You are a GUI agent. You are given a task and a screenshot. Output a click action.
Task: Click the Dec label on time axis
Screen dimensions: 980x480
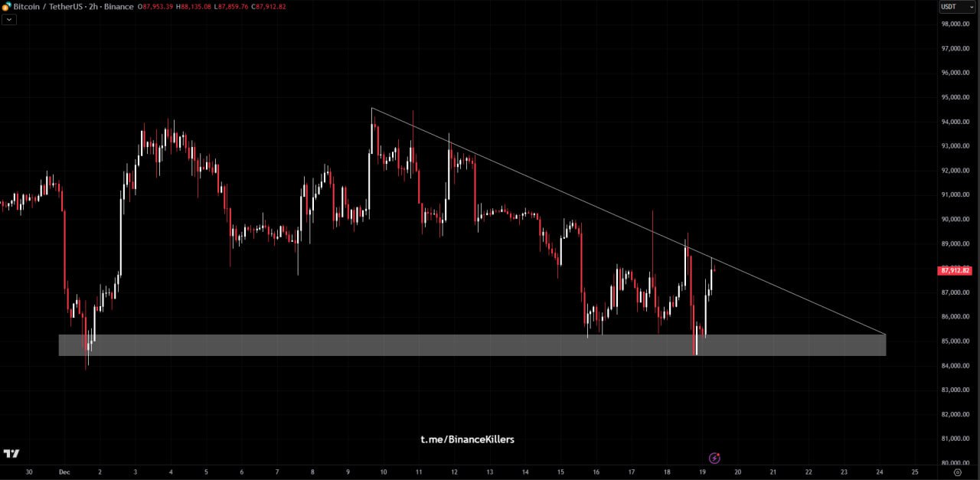coord(64,472)
